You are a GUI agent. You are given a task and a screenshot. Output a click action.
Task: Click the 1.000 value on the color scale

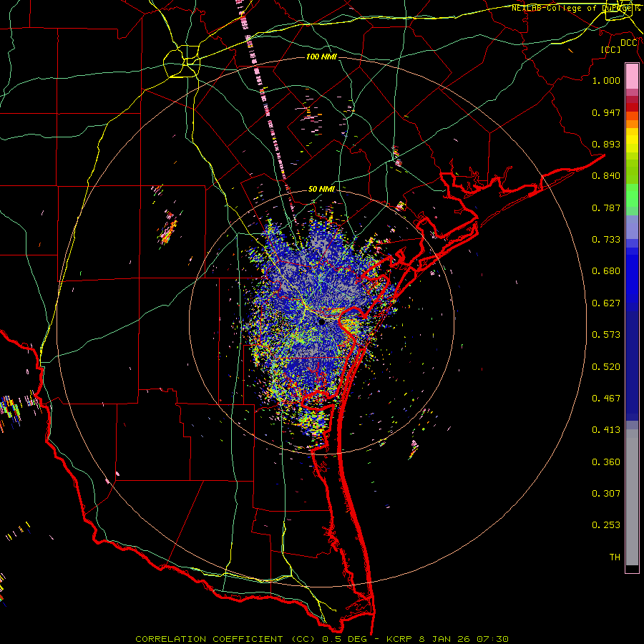point(606,80)
